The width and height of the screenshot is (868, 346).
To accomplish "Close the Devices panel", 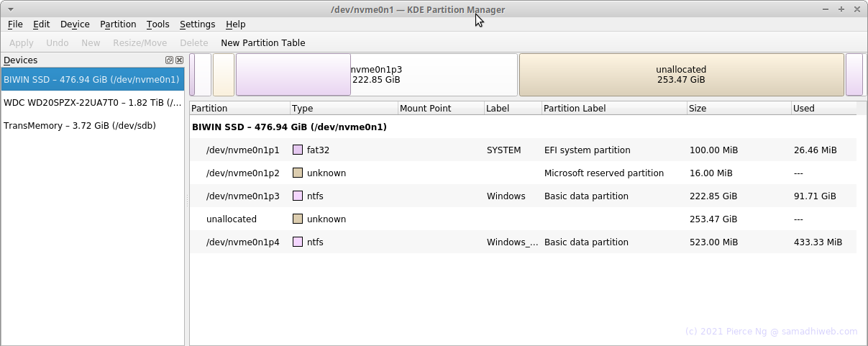I will click(179, 60).
